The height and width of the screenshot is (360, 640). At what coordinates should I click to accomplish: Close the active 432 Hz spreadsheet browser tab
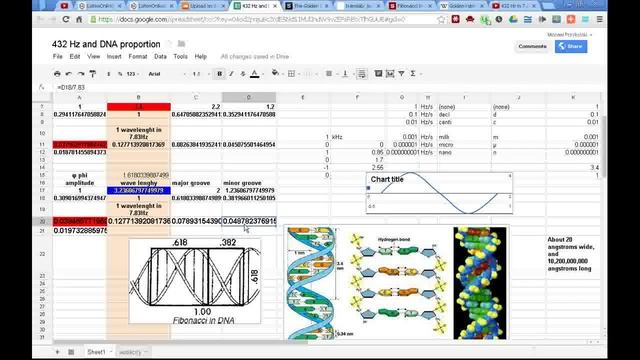(275, 6)
